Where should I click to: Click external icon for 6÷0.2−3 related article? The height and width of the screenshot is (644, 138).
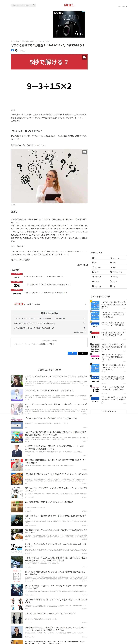tap(84, 328)
